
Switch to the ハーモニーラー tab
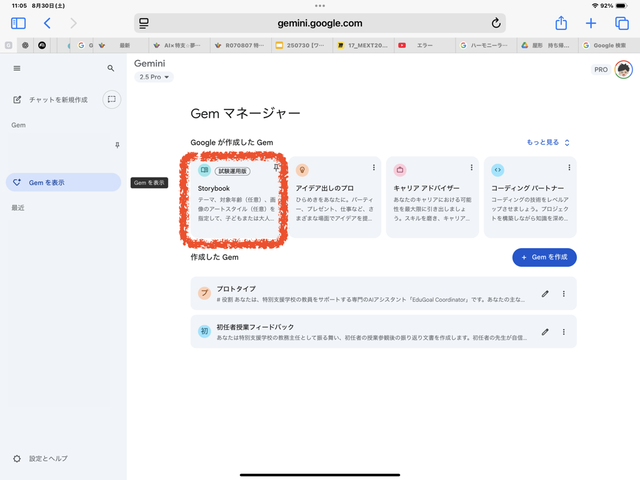486,45
